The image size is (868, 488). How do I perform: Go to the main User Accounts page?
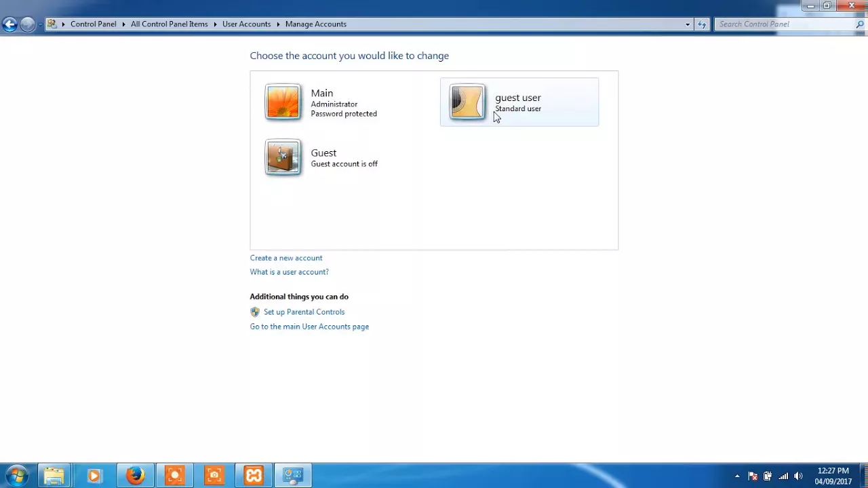point(309,327)
